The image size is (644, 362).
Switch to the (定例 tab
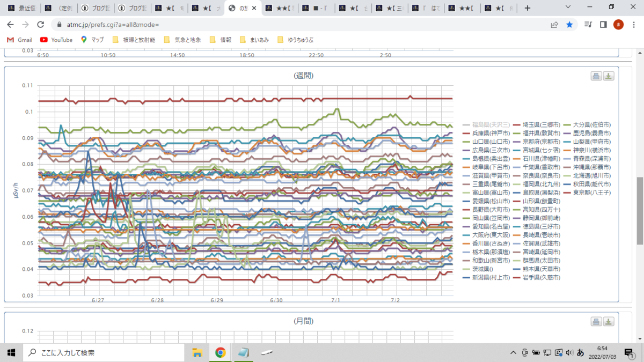tap(59, 8)
